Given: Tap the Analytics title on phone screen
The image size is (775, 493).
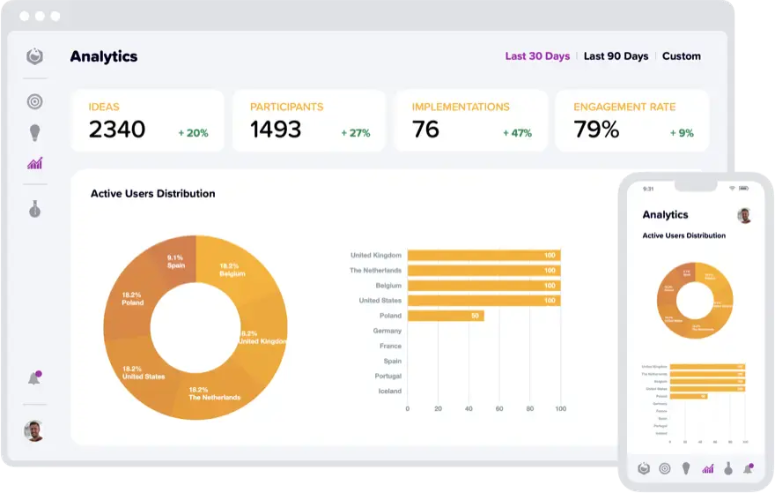Looking at the screenshot, I should point(665,215).
